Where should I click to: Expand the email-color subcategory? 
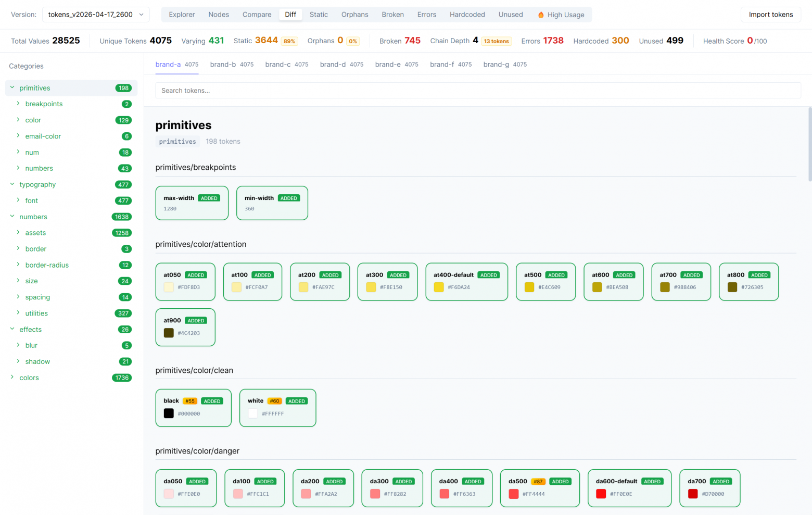(18, 136)
